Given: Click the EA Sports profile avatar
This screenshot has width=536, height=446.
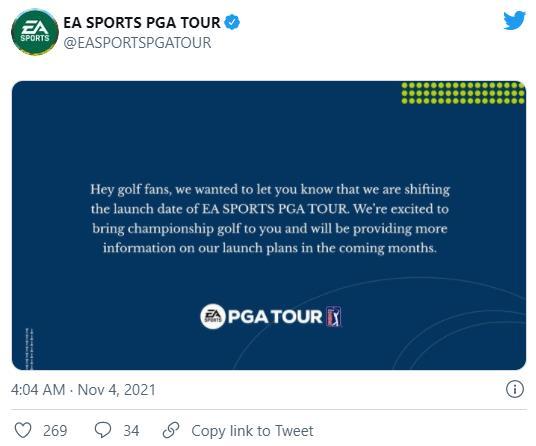Looking at the screenshot, I should tap(35, 32).
